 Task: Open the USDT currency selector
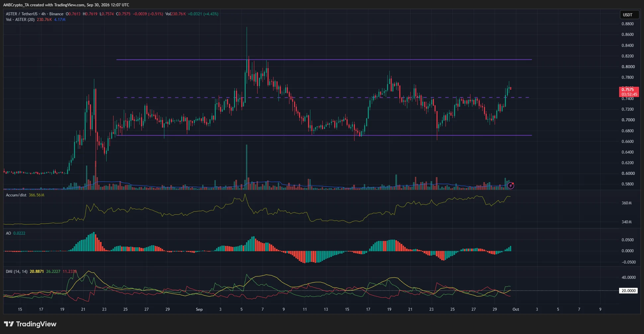[629, 15]
